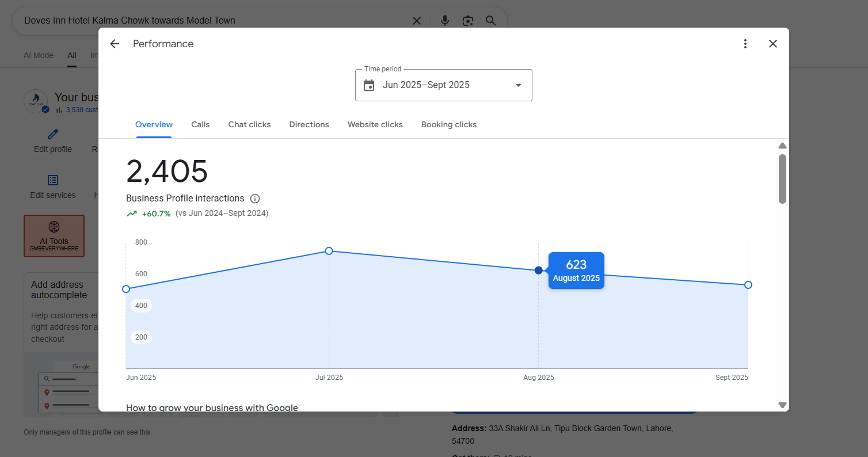Open the three-dot more options menu
Viewport: 868px width, 457px height.
[745, 44]
